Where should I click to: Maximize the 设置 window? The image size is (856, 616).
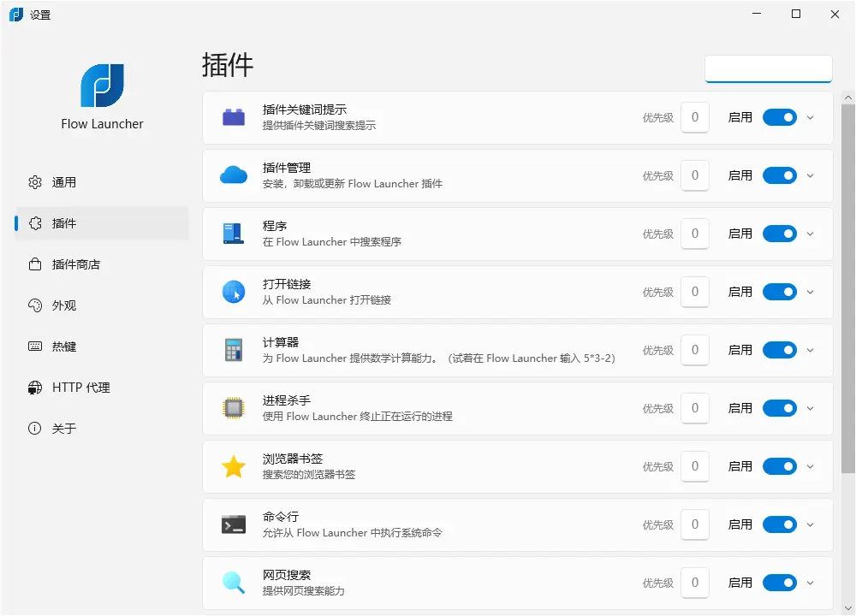point(796,15)
